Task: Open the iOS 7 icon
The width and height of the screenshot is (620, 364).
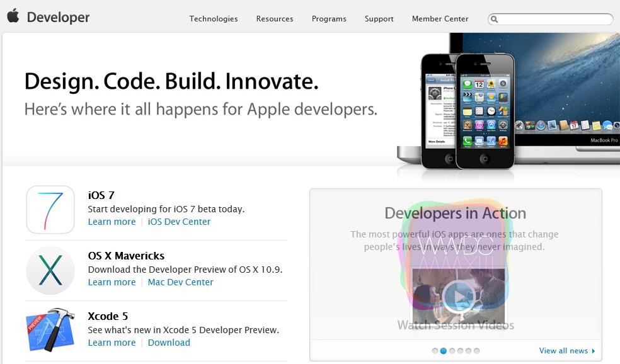Action: 50,210
